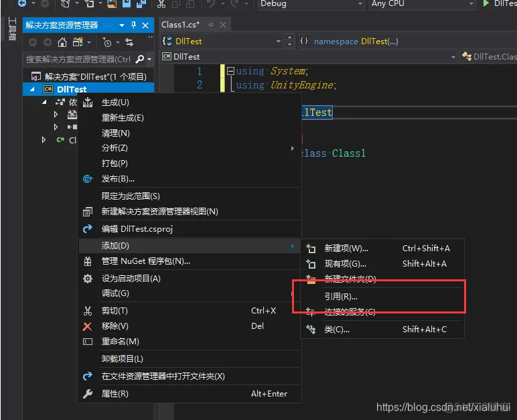This screenshot has height=420, width=517.
Task: Open the namespace DllTest{...} navigation box
Action: pos(408,42)
